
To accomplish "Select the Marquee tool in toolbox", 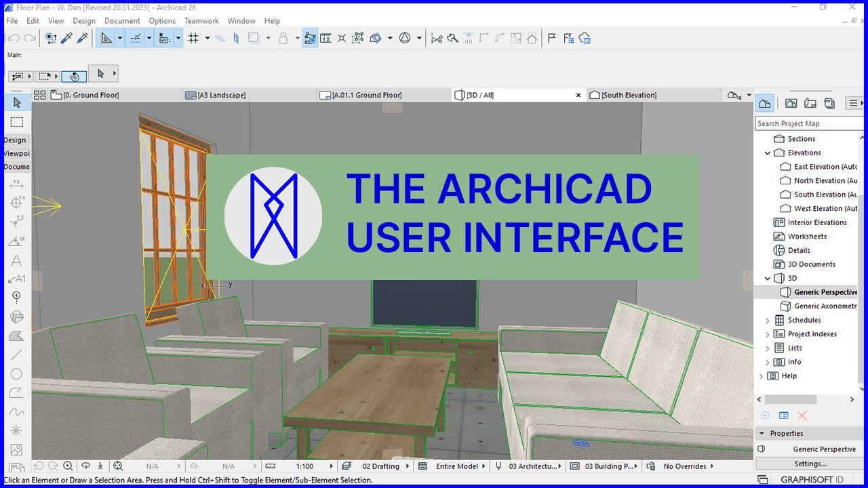I will [x=17, y=122].
